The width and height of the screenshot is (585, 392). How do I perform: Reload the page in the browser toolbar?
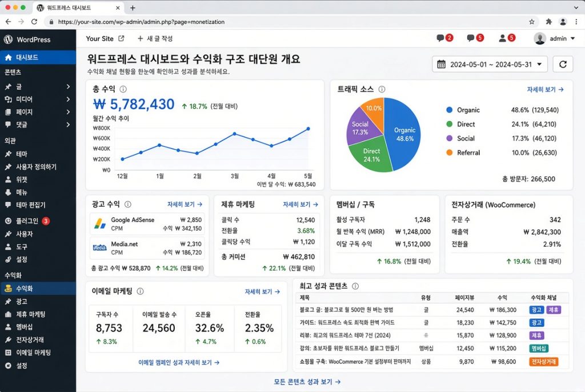tap(34, 22)
